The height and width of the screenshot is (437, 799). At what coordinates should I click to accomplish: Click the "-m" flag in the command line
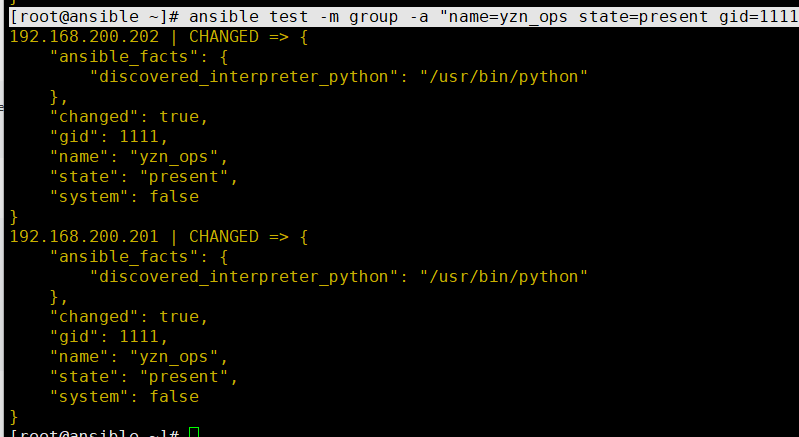click(x=329, y=17)
